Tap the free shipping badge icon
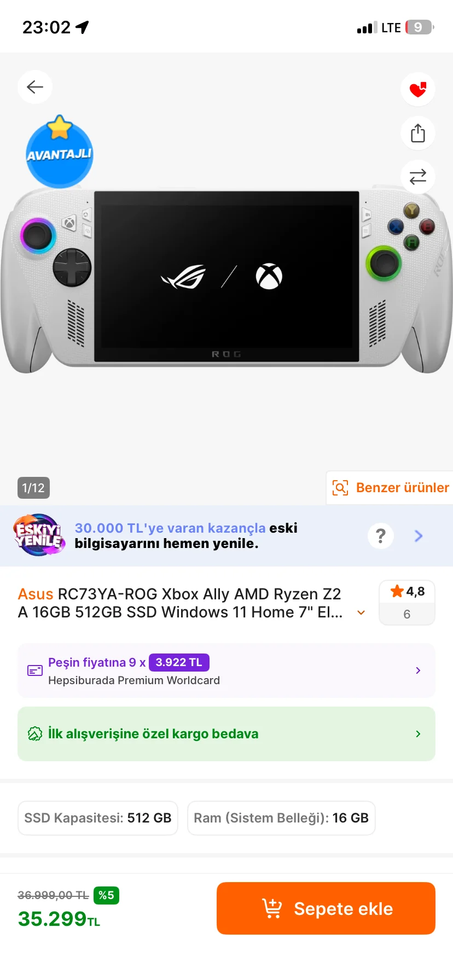 point(35,734)
